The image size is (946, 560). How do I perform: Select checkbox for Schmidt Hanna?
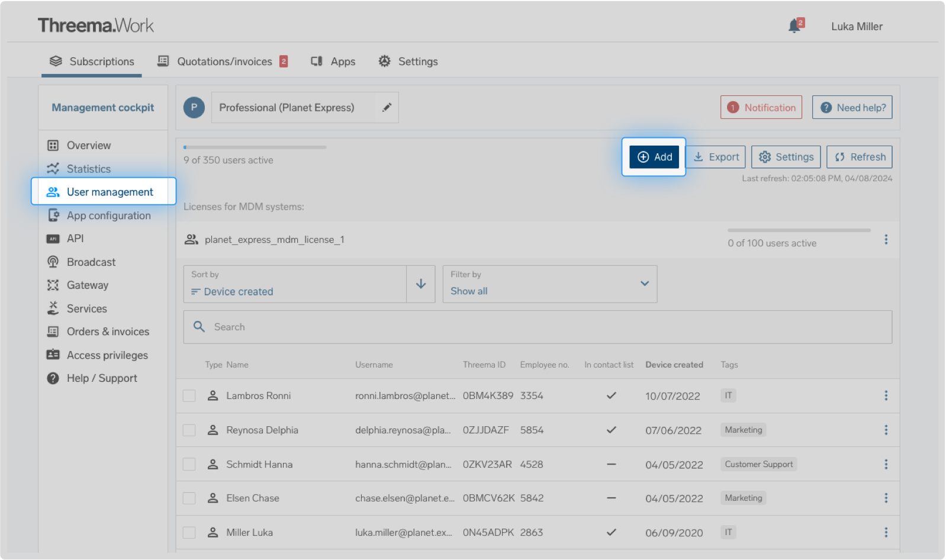pos(189,464)
